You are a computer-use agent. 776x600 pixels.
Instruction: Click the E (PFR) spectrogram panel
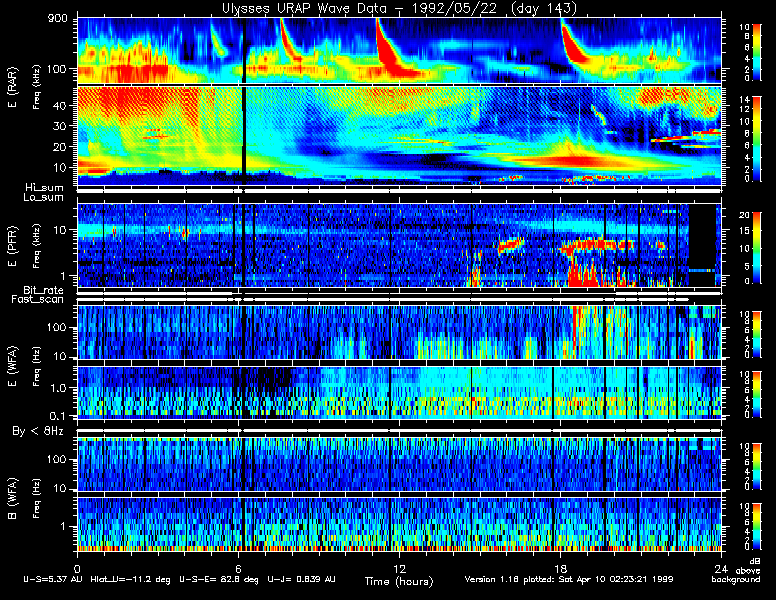tap(399, 245)
